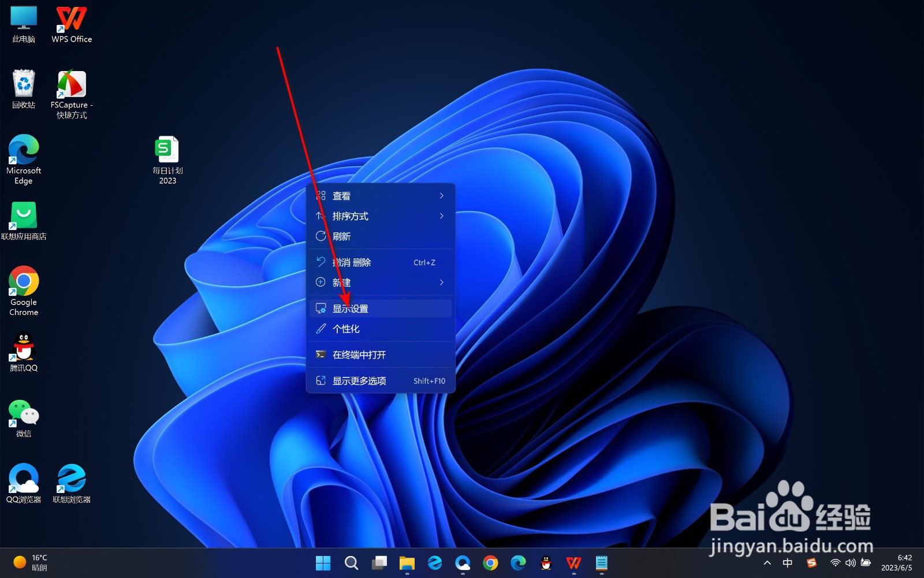The image size is (924, 578).
Task: Open the battery status tray icon
Action: tap(866, 563)
